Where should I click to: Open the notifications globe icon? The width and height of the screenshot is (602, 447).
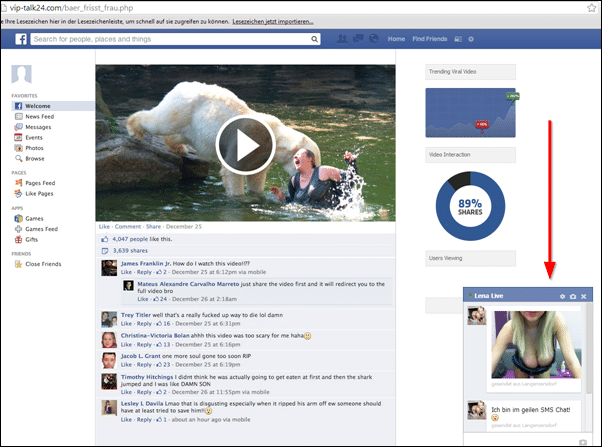tap(374, 39)
